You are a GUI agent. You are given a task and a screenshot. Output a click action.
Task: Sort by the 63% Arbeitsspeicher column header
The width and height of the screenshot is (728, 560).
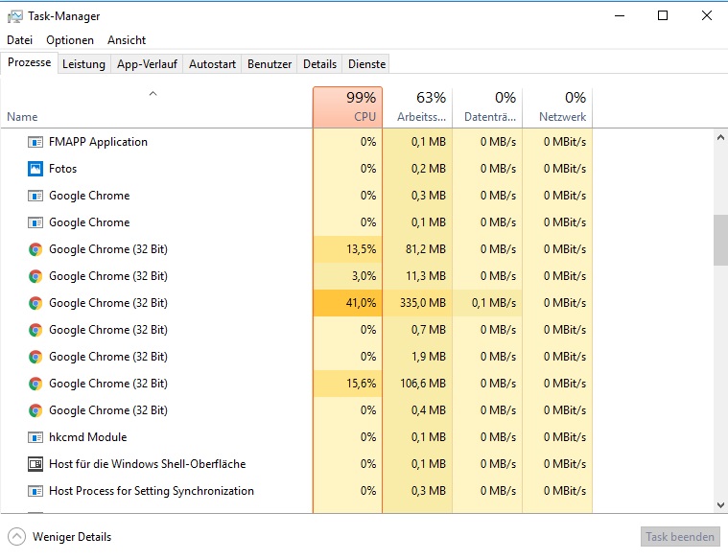pos(417,106)
